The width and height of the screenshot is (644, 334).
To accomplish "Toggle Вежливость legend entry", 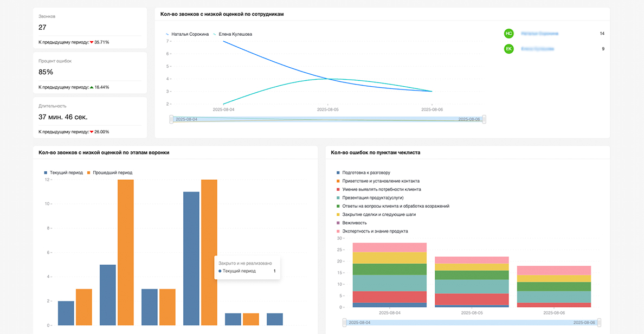I will (352, 223).
